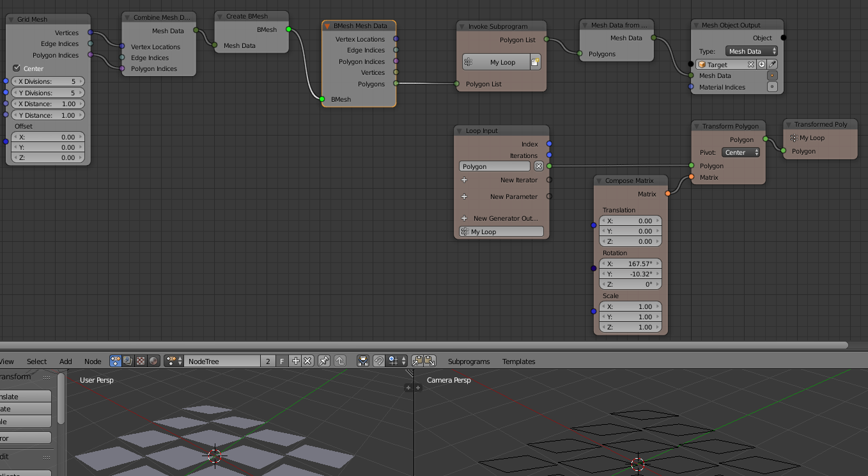Collapse the Transform Polygon node
This screenshot has height=476, width=868.
697,126
